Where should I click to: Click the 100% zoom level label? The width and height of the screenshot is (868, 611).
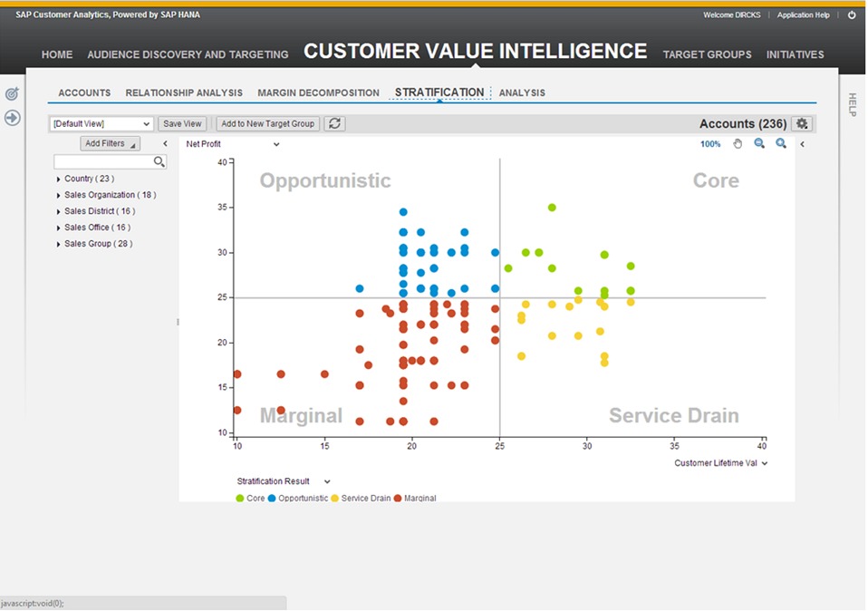710,144
